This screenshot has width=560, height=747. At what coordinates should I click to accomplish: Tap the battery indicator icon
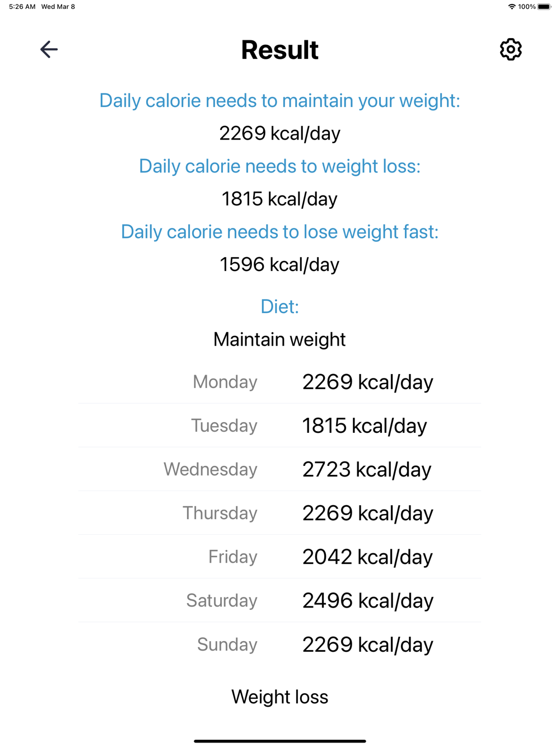coord(544,7)
